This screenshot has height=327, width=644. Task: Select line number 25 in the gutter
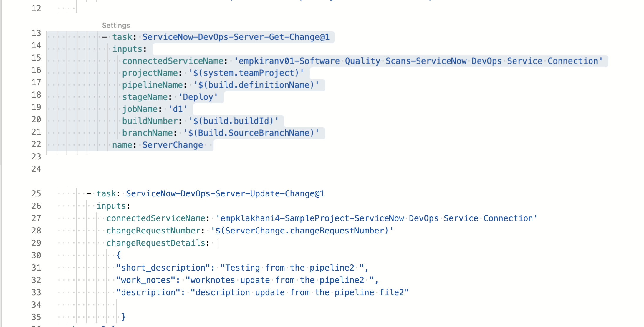[x=36, y=193]
